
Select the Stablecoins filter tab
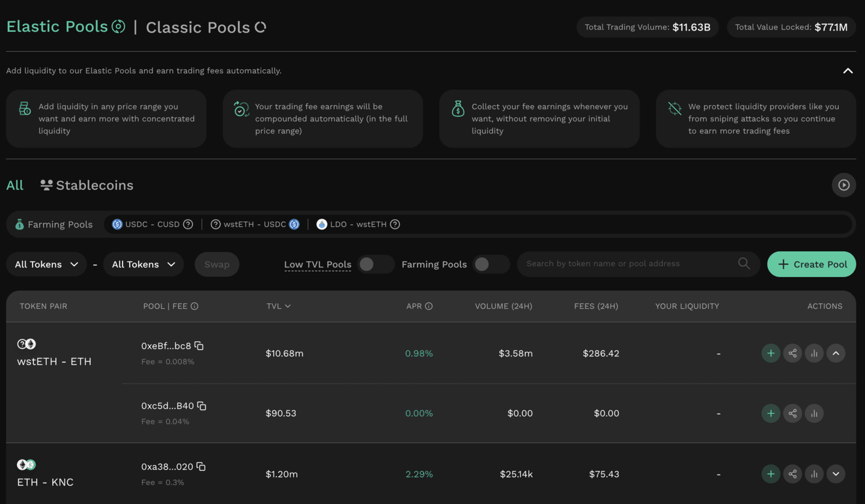pyautogui.click(x=87, y=185)
